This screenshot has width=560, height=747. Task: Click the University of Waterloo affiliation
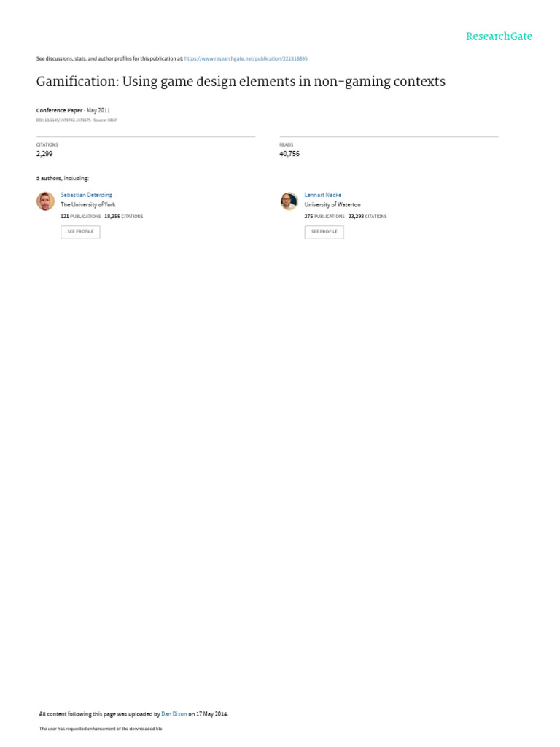[x=332, y=204]
